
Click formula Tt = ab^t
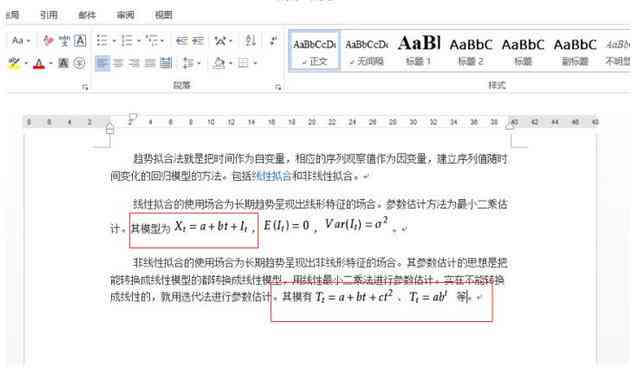(x=428, y=296)
